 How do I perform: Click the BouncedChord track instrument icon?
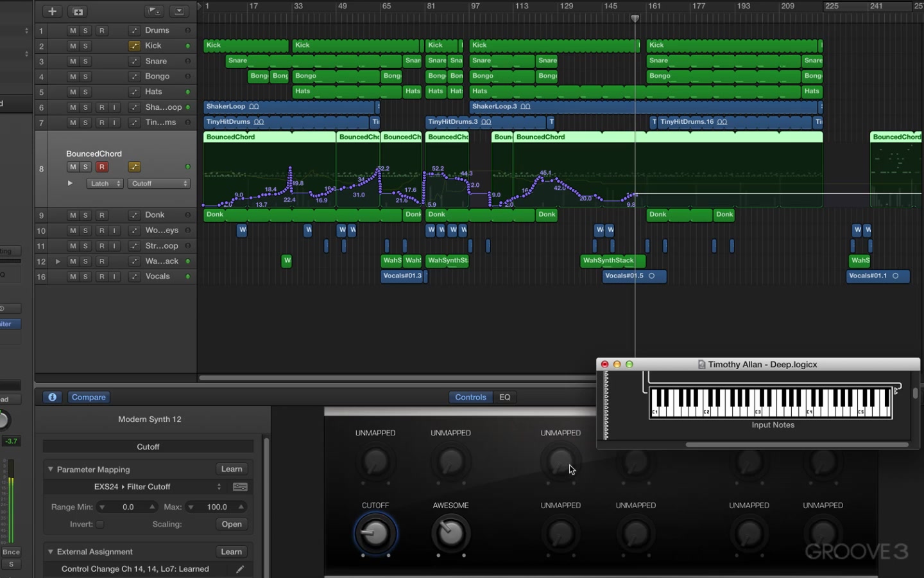[x=134, y=167]
